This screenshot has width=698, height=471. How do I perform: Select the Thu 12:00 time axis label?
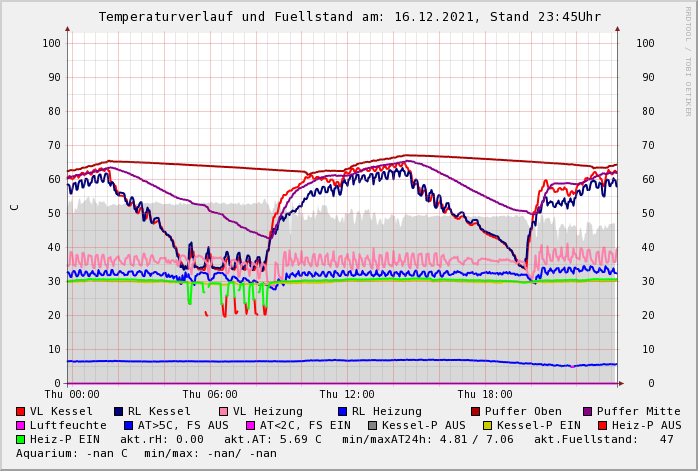coord(347,394)
